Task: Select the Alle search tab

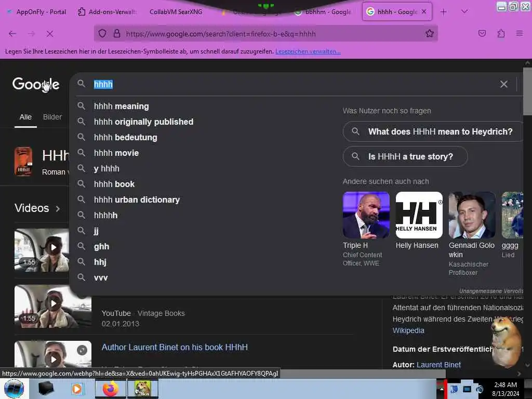Action: [x=25, y=117]
